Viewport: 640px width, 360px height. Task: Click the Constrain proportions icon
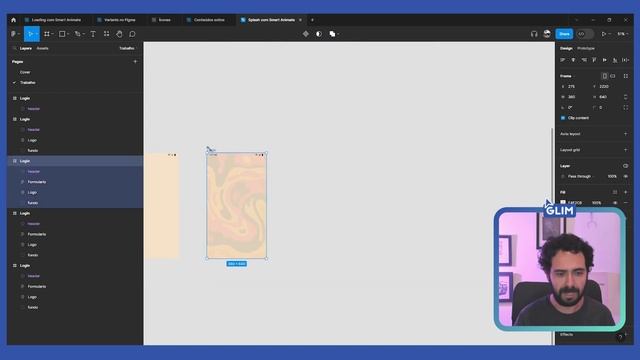tap(626, 97)
